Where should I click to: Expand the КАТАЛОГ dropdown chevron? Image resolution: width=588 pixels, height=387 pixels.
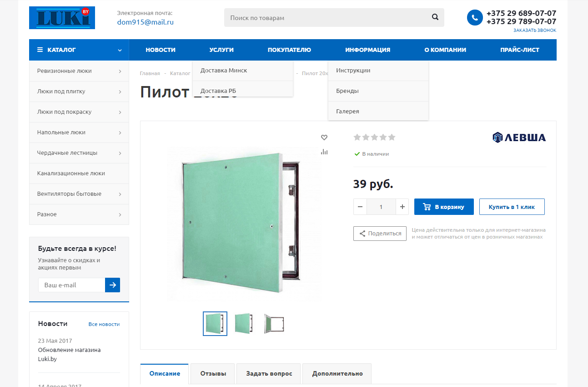click(x=120, y=50)
